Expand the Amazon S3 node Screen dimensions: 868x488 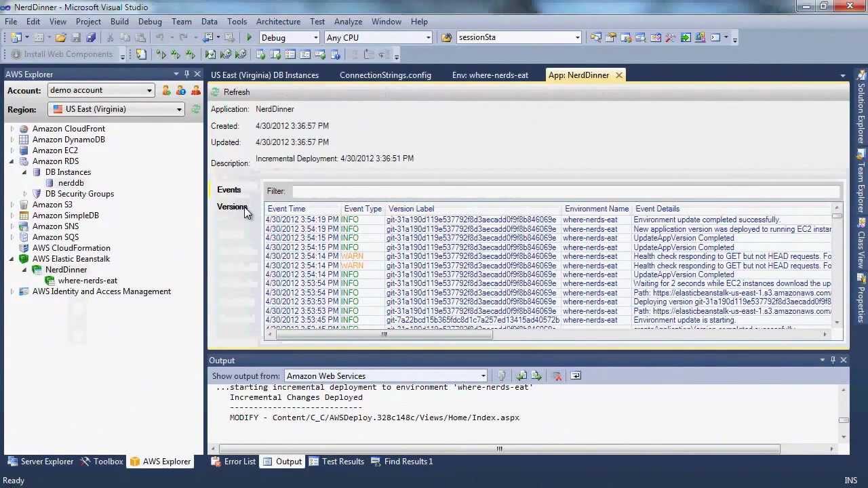(x=12, y=205)
